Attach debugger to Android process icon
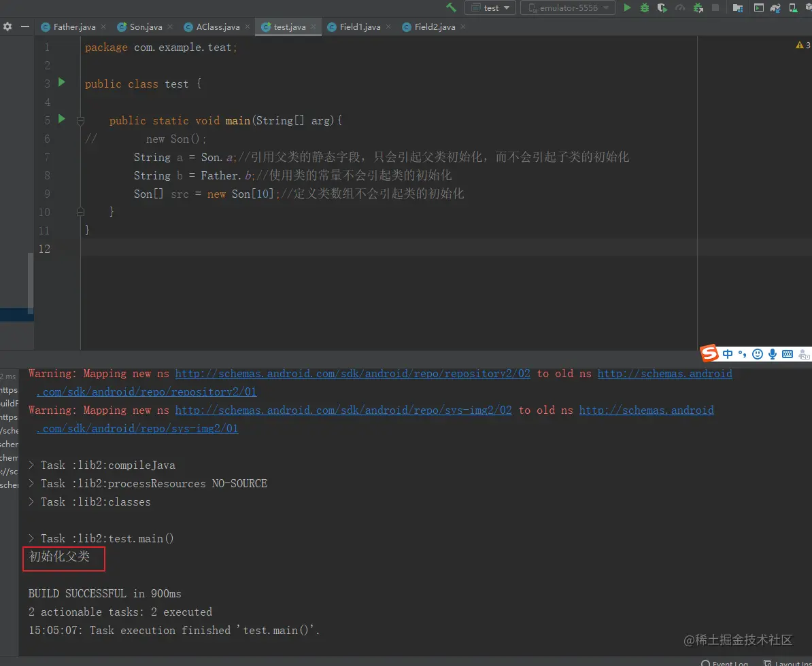This screenshot has height=666, width=812. click(x=698, y=7)
